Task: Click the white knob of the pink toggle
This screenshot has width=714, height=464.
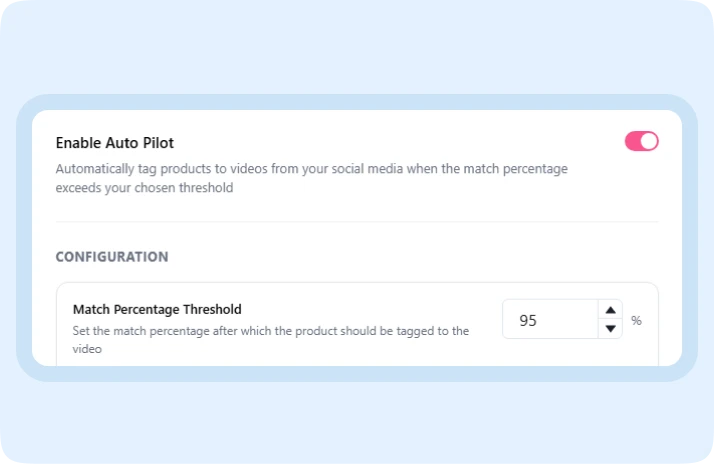Action: (x=649, y=141)
